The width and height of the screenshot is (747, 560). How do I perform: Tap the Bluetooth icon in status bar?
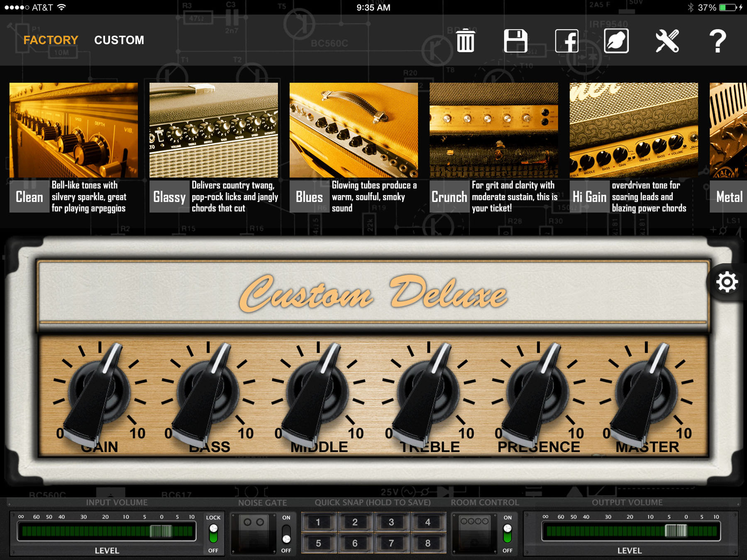pyautogui.click(x=691, y=7)
